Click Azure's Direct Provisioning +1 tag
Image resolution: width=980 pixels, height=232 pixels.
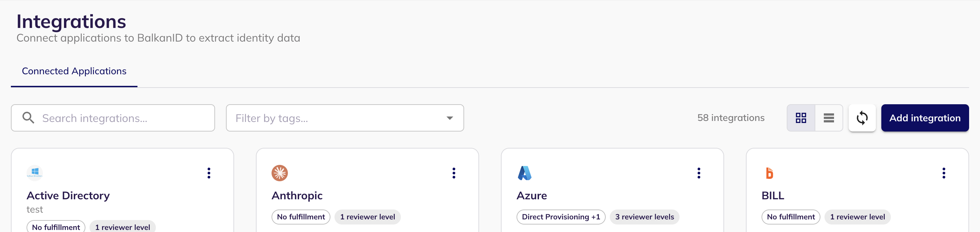click(x=561, y=217)
